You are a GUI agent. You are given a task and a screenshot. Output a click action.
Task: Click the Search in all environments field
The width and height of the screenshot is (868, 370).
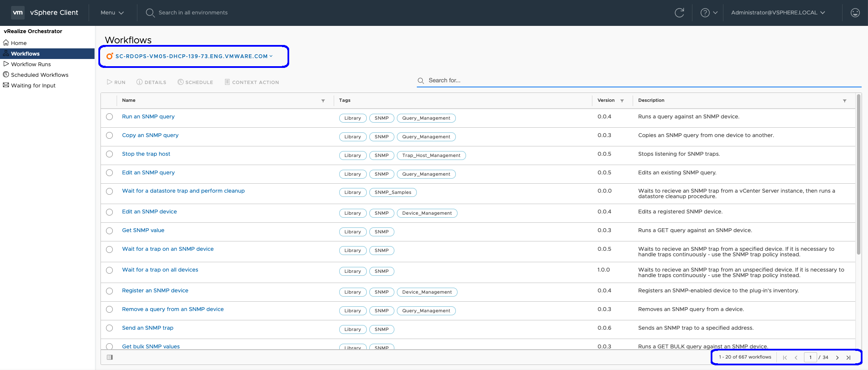pyautogui.click(x=193, y=13)
